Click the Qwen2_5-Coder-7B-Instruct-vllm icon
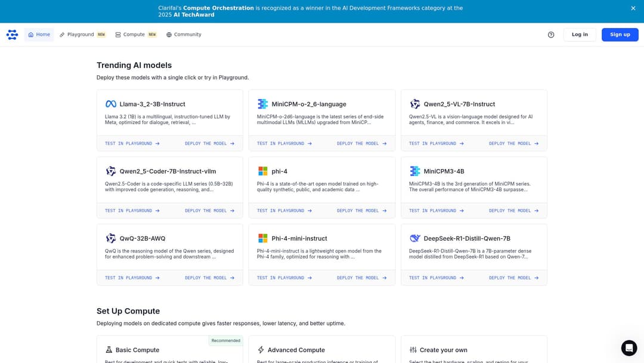The image size is (644, 363). [x=110, y=171]
